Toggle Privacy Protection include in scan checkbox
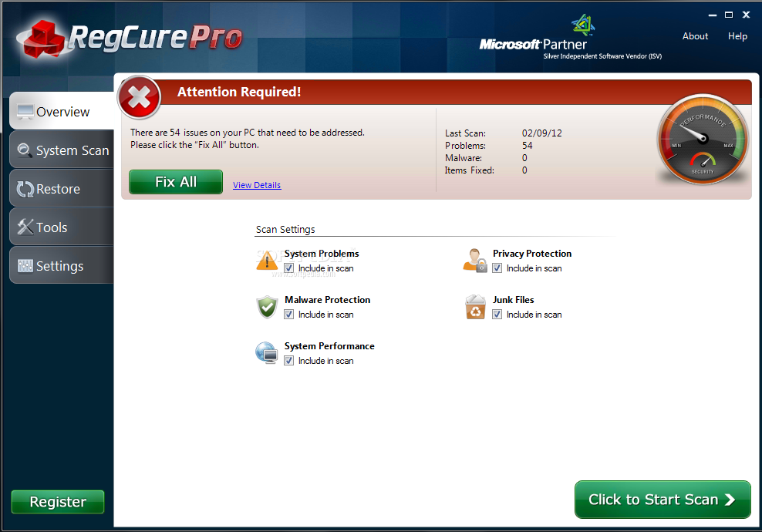 tap(497, 268)
